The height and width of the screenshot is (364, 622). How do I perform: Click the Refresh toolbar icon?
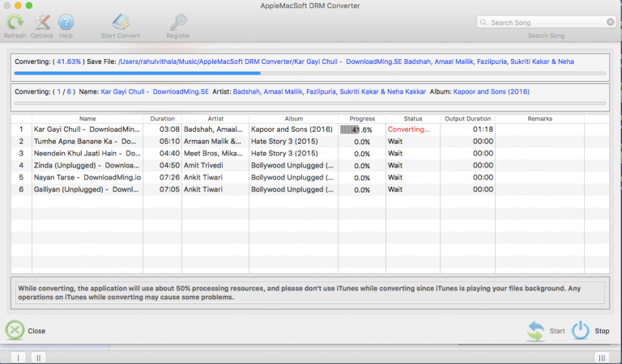click(x=15, y=23)
